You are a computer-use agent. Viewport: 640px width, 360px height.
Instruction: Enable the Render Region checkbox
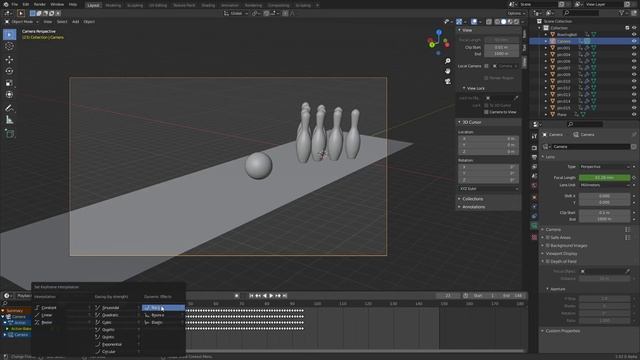coord(486,78)
